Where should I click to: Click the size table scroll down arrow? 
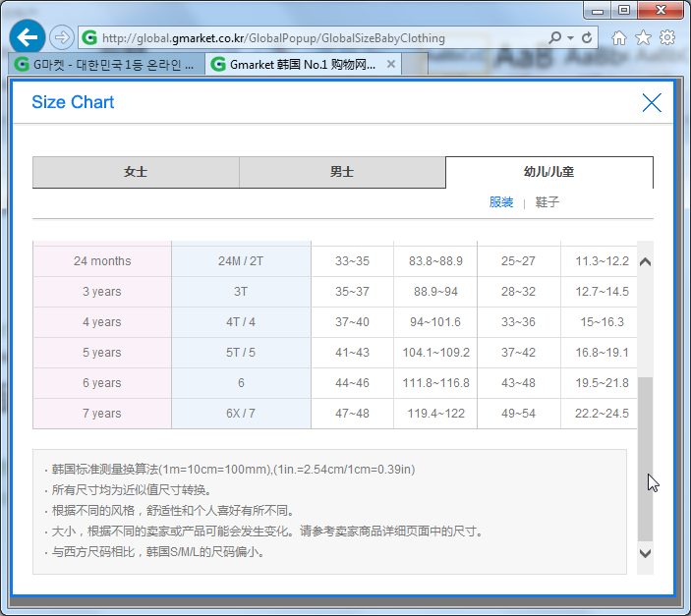[x=645, y=553]
